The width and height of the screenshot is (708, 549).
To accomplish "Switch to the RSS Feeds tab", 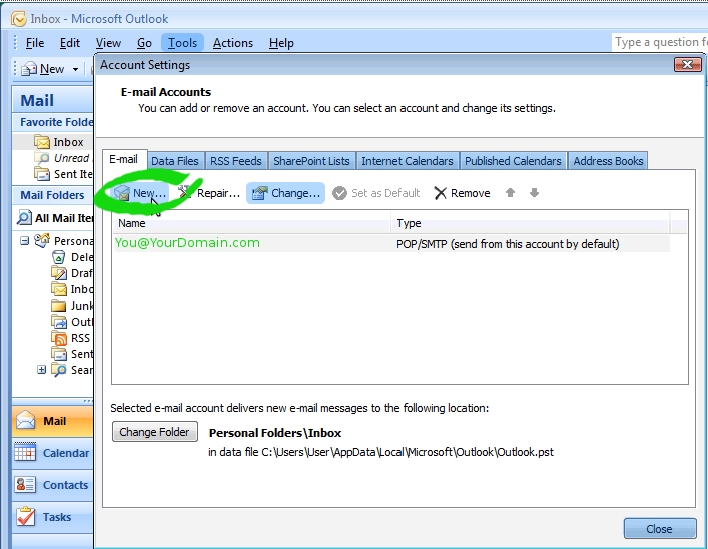I will coord(236,161).
